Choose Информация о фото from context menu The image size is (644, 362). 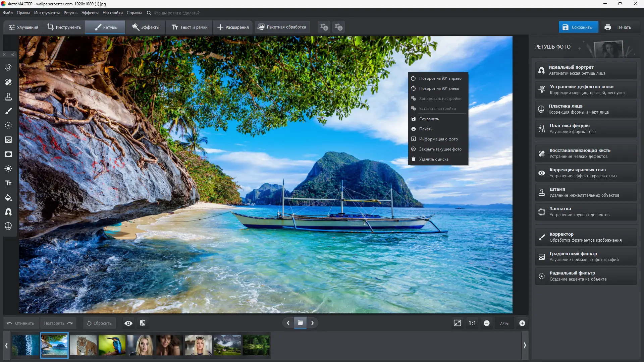point(438,139)
